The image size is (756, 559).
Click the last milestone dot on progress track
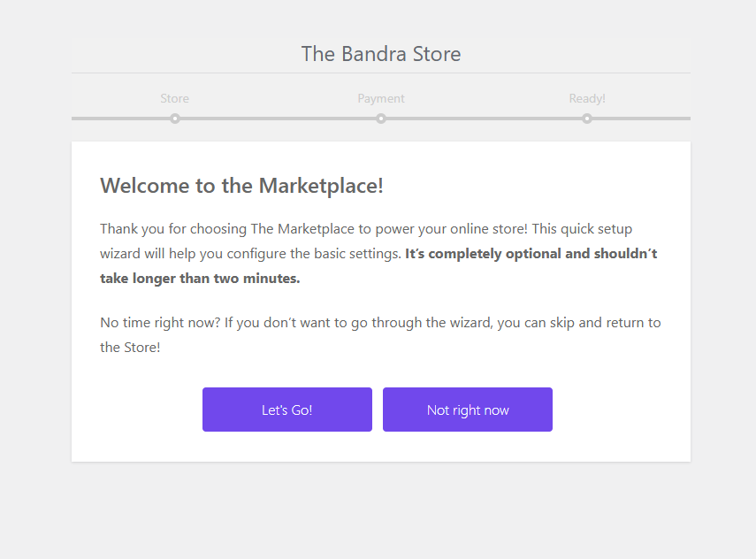tap(587, 118)
